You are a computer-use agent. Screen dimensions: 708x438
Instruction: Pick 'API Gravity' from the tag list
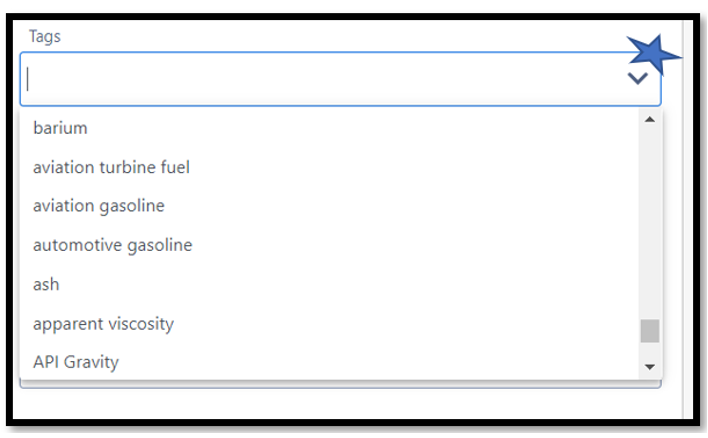76,362
